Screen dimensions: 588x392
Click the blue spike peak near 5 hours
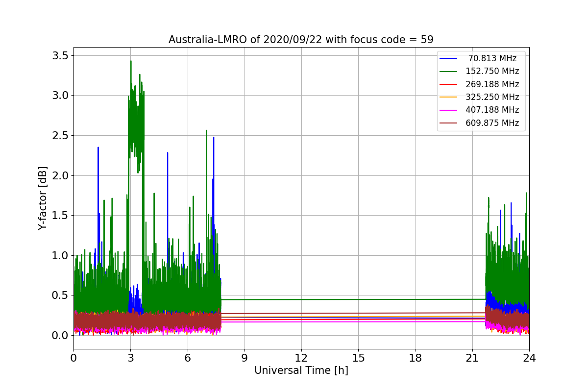168,153
